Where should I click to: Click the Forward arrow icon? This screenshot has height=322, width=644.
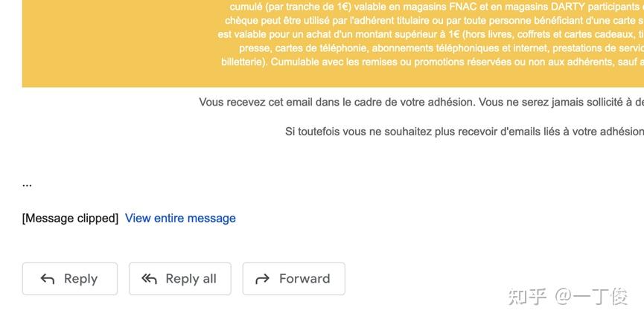(262, 279)
